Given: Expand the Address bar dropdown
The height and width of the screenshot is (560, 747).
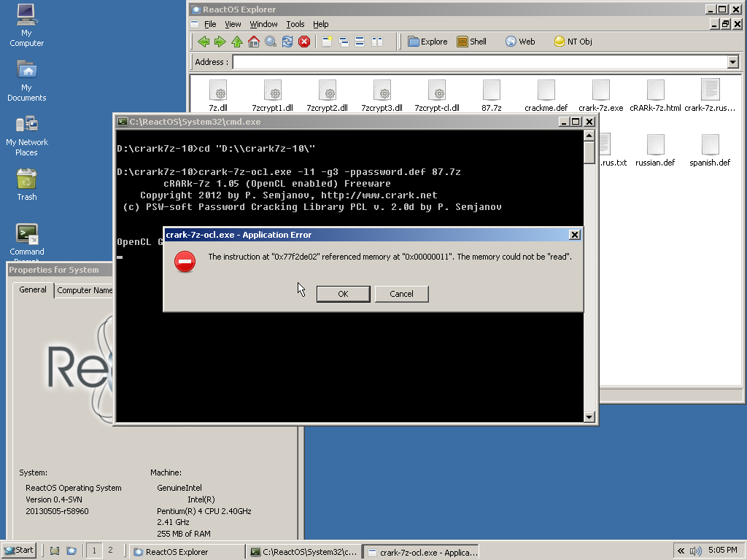Looking at the screenshot, I should (x=732, y=62).
